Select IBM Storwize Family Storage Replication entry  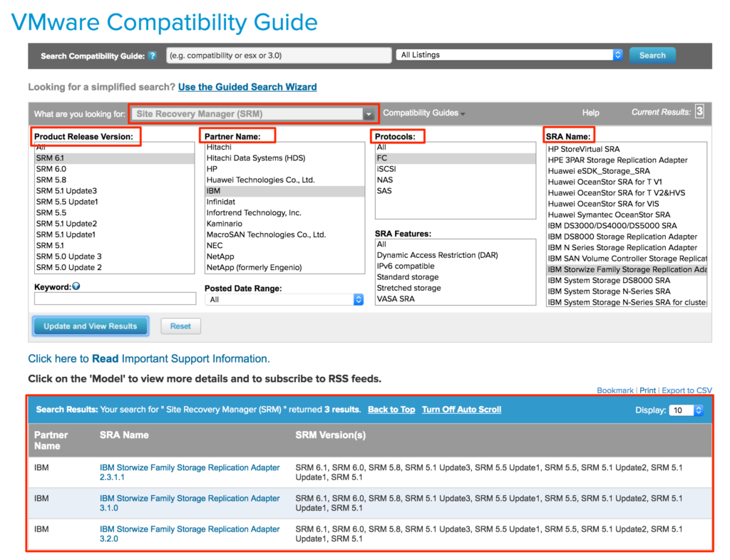tap(627, 269)
